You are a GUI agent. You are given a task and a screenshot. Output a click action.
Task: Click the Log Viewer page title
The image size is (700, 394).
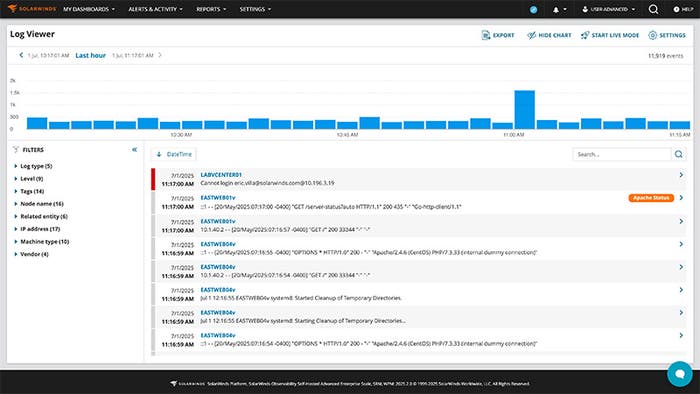click(32, 34)
